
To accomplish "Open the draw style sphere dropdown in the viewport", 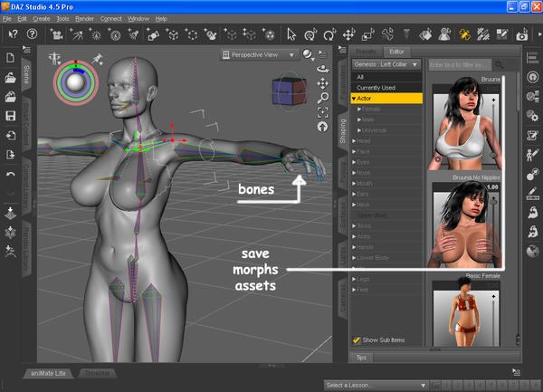I will coord(308,54).
